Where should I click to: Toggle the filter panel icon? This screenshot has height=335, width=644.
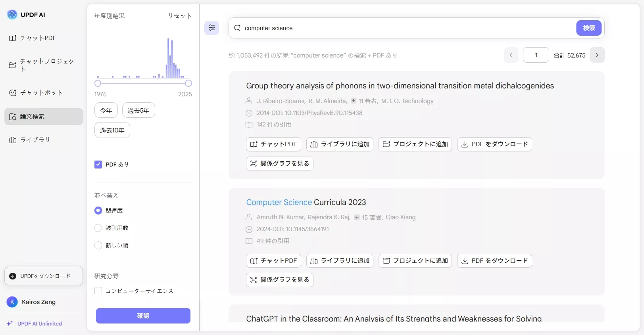(211, 28)
